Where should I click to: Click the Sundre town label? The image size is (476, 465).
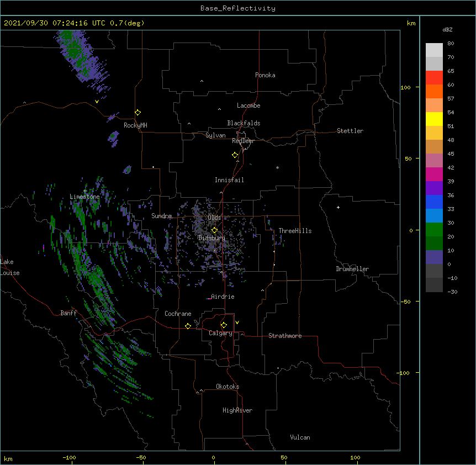(x=161, y=216)
